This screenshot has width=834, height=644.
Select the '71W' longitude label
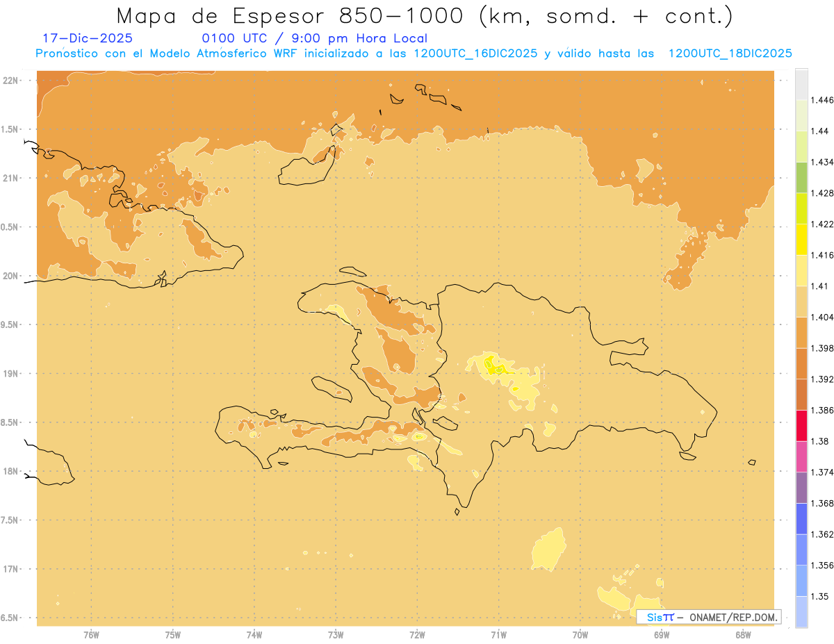[x=498, y=635]
